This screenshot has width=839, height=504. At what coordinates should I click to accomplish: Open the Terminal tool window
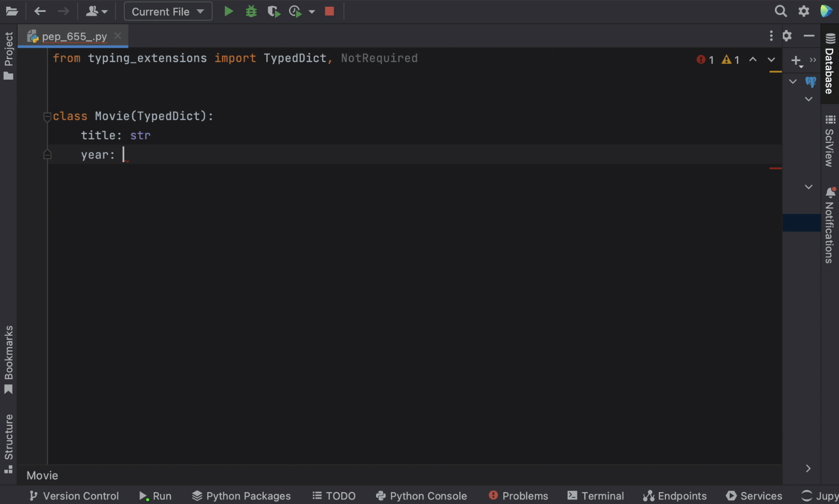596,496
